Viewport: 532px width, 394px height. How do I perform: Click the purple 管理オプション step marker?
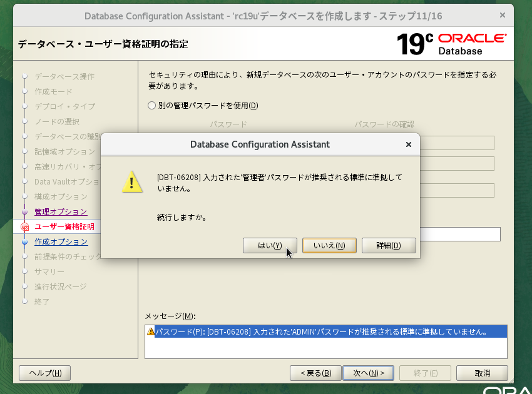coord(24,212)
